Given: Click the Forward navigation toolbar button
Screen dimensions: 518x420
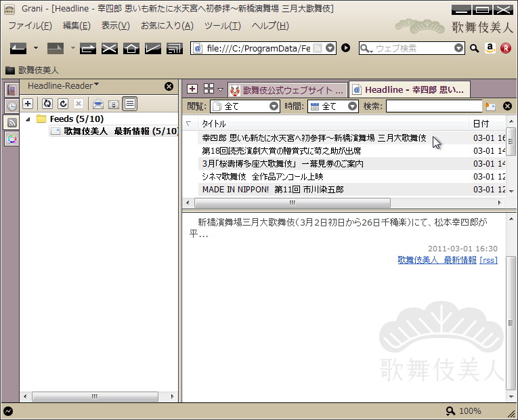Looking at the screenshot, I should click(x=56, y=48).
